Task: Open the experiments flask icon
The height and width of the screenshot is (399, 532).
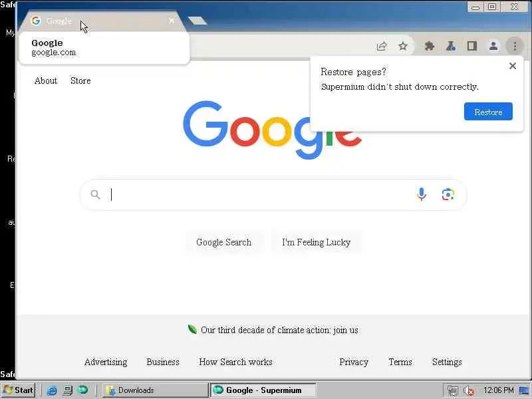Action: [x=451, y=46]
